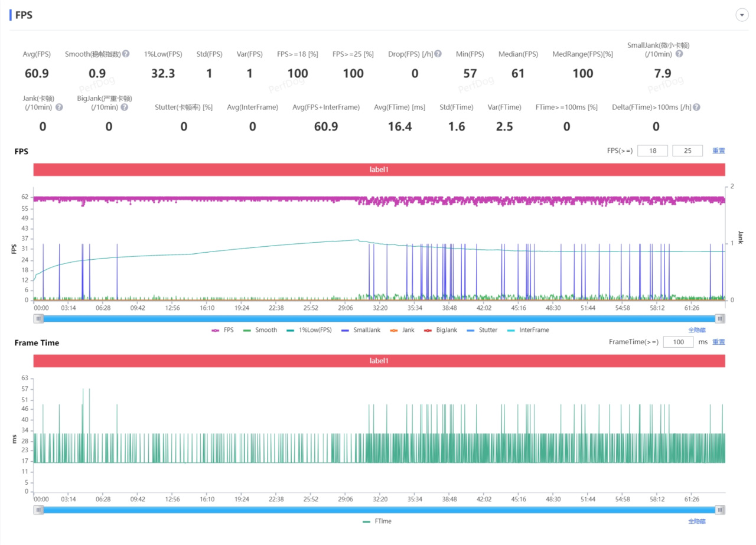Click help icon next to Smooth(稳帧指数)
Viewport: 756px width, 545px height.
pos(126,54)
